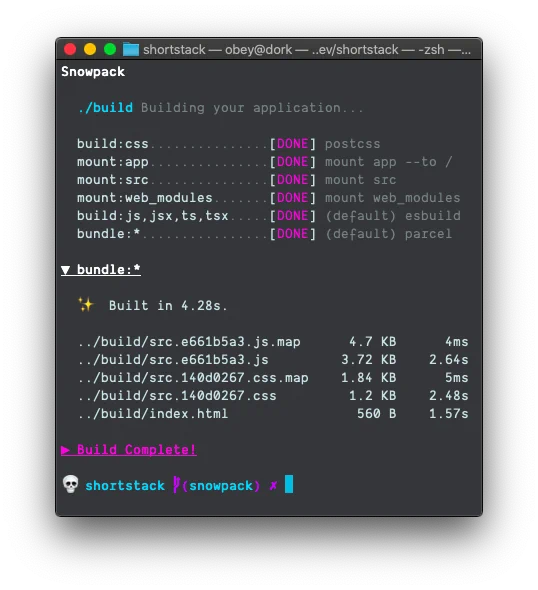The width and height of the screenshot is (538, 590).
Task: Click 'mount app --to /' command text
Action: (x=388, y=162)
